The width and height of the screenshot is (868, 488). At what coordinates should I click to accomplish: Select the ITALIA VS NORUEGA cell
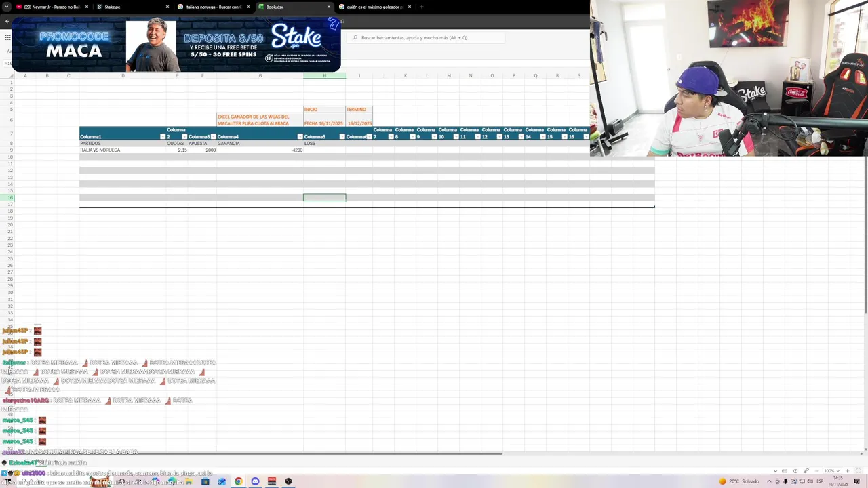(x=123, y=150)
